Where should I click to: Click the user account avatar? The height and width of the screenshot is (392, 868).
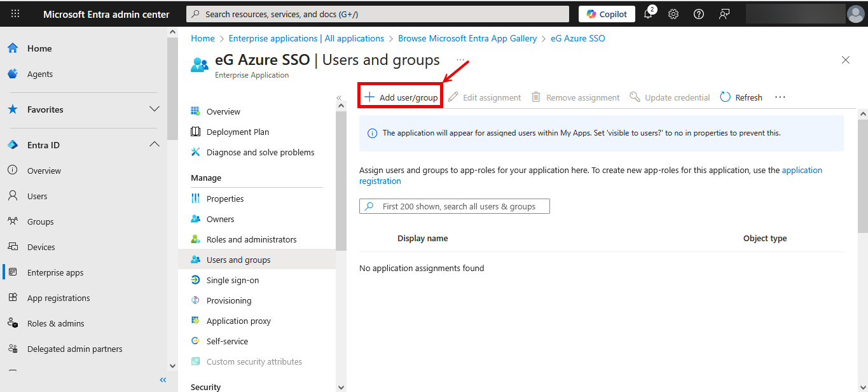[x=855, y=14]
